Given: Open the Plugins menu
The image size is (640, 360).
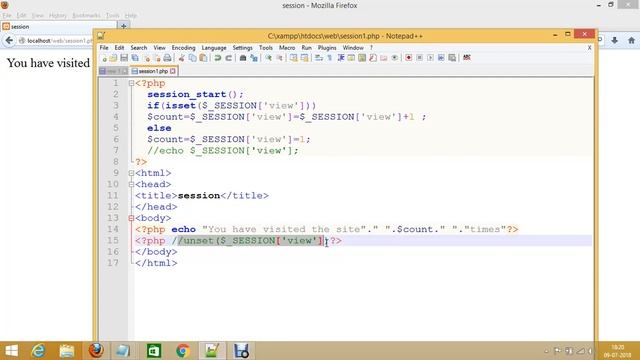Looking at the screenshot, I should point(327,48).
